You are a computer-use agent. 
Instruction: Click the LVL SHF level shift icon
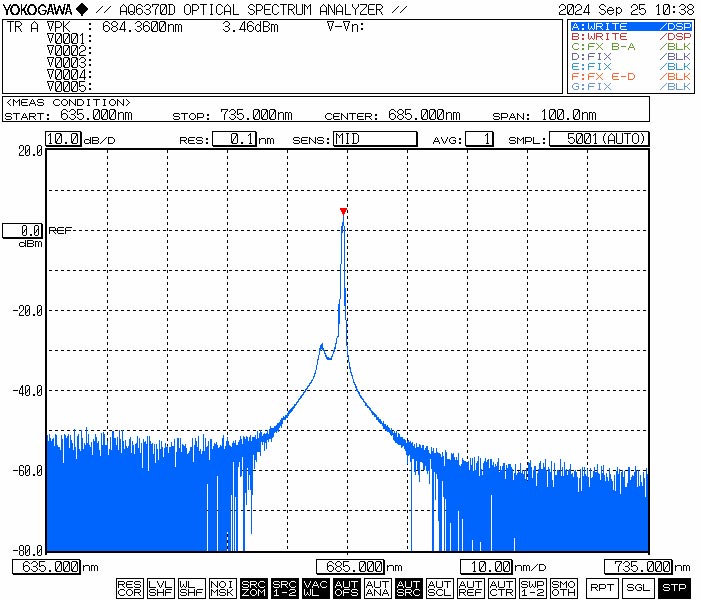(x=160, y=588)
